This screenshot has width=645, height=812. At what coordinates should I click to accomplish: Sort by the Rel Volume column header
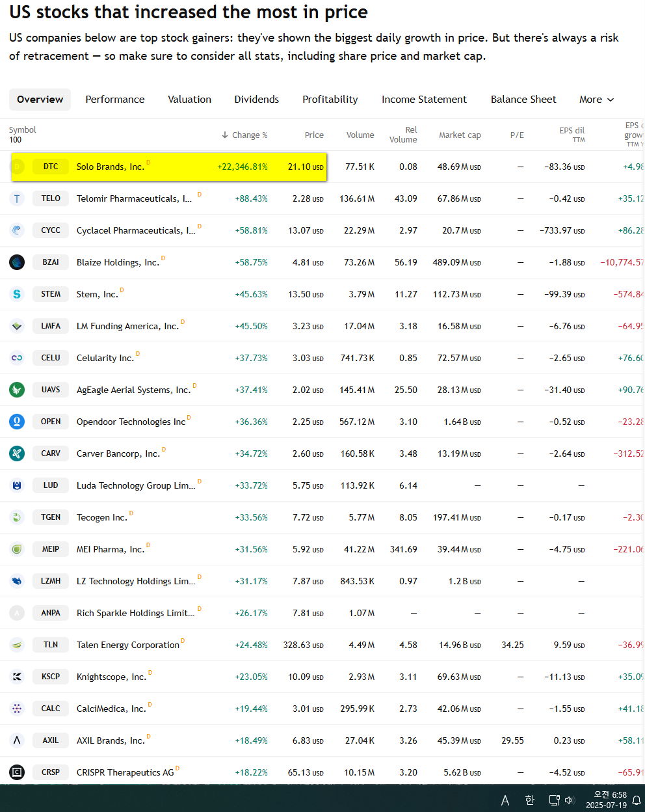[403, 135]
